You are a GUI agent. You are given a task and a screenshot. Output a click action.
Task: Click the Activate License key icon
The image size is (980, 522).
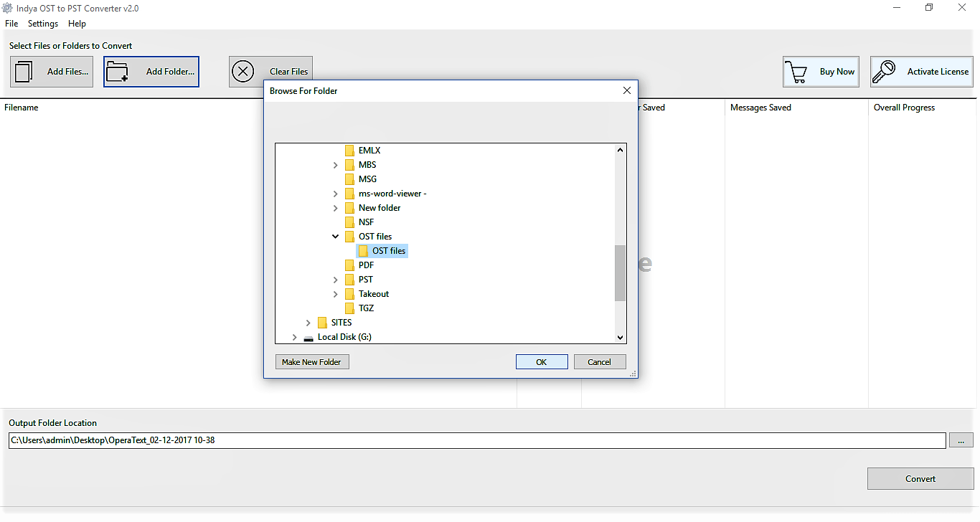click(x=884, y=72)
